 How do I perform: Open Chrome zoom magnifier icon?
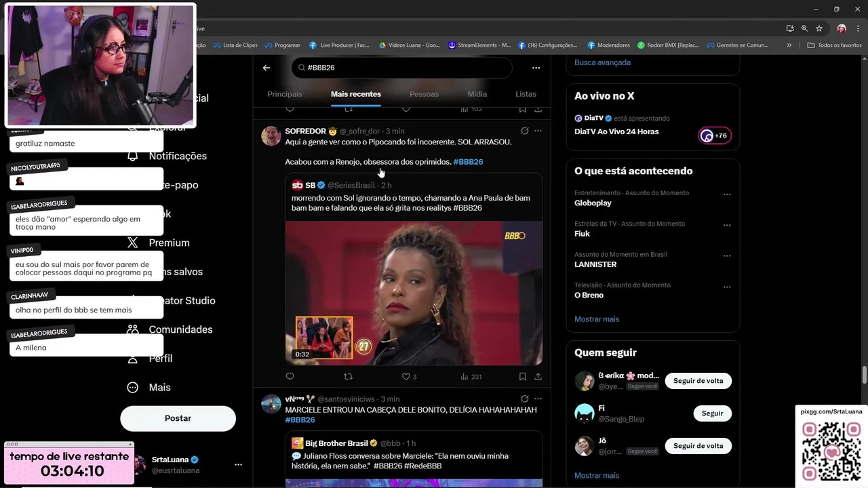click(x=804, y=28)
